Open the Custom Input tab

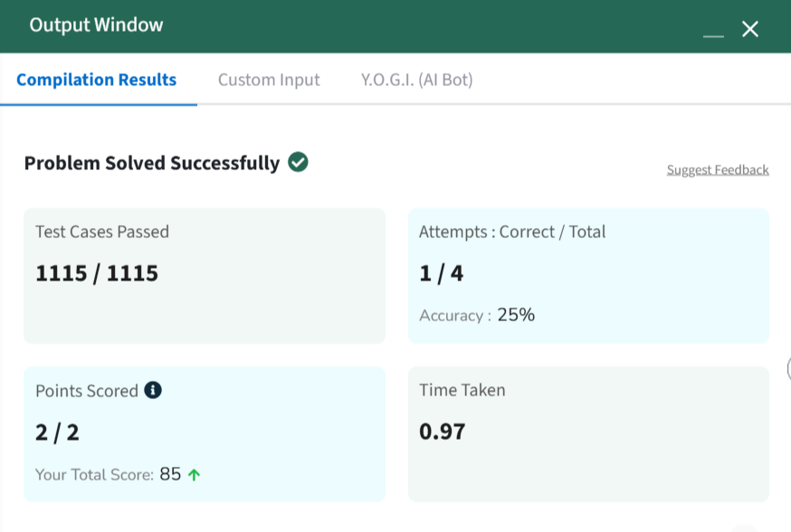click(269, 80)
